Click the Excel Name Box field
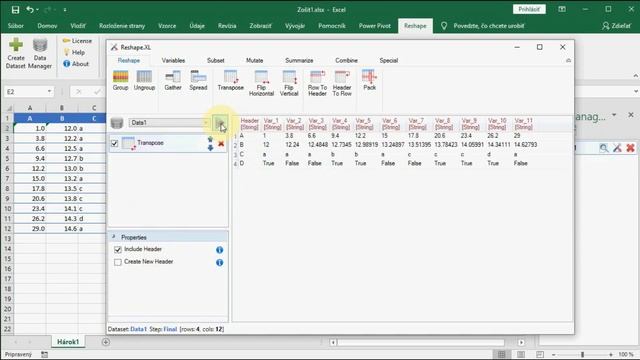 pyautogui.click(x=25, y=91)
